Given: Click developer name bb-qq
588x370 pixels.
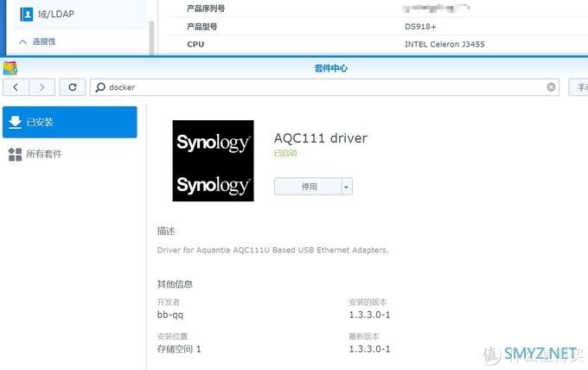Looking at the screenshot, I should click(170, 315).
